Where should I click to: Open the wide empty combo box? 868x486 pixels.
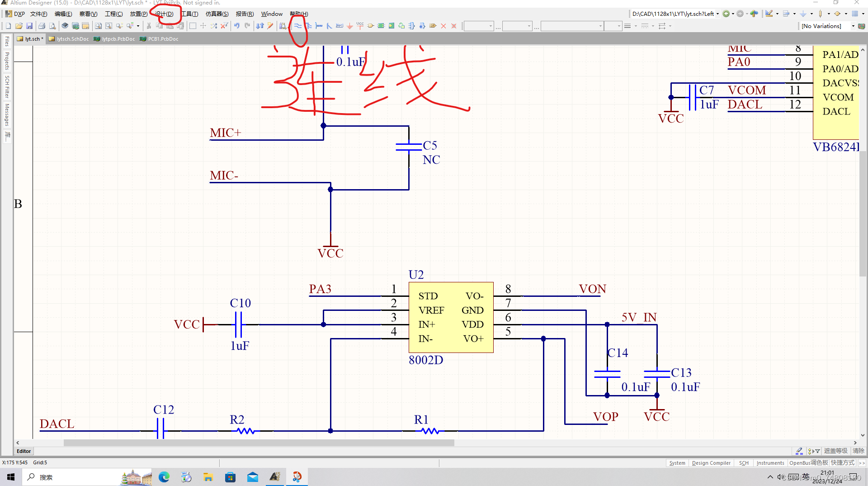point(572,26)
